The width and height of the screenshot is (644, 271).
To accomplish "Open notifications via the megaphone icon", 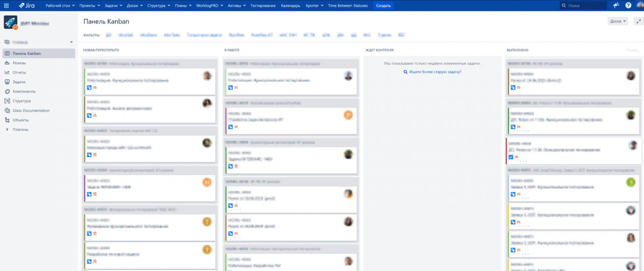I will (616, 5).
